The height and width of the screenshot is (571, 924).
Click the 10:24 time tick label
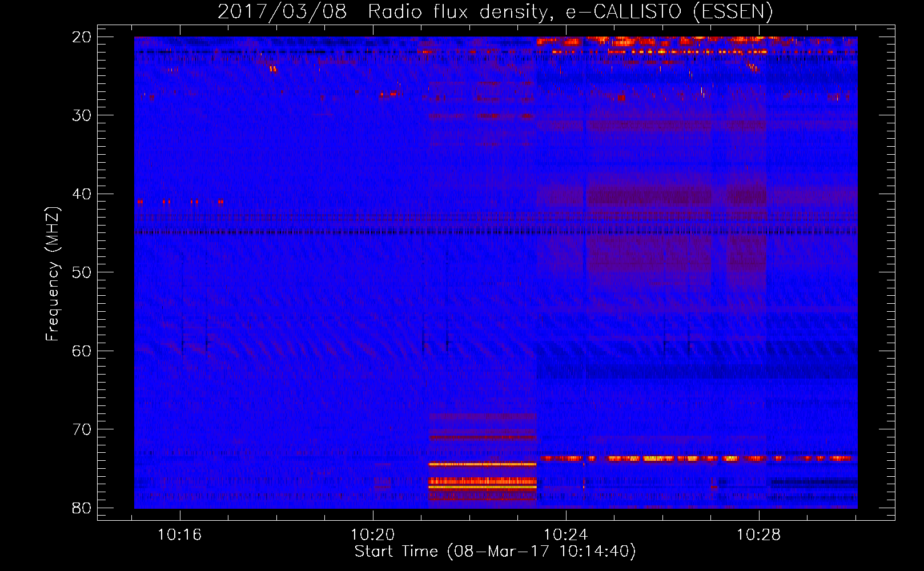[x=566, y=535]
